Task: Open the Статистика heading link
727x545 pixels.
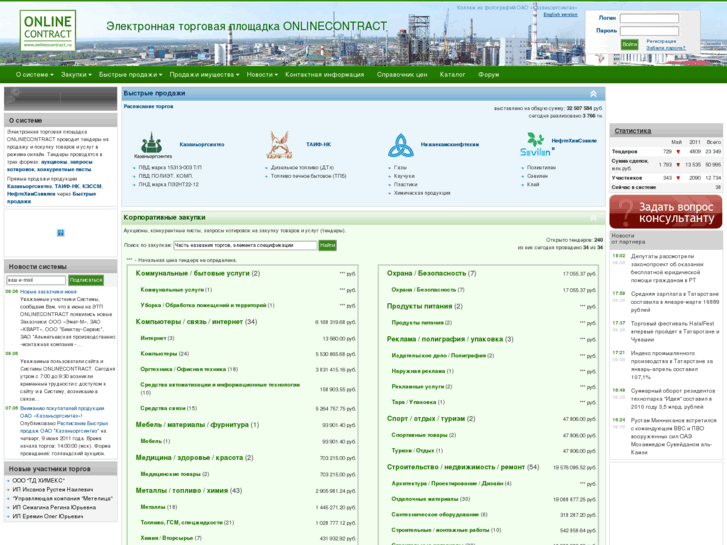Action: click(x=633, y=131)
